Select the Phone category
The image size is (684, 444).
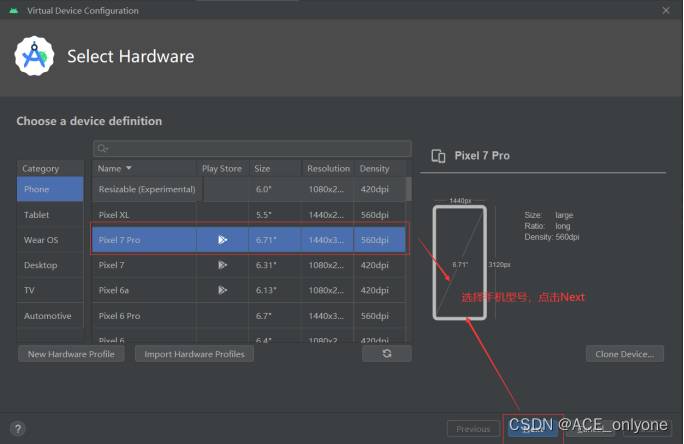point(50,189)
